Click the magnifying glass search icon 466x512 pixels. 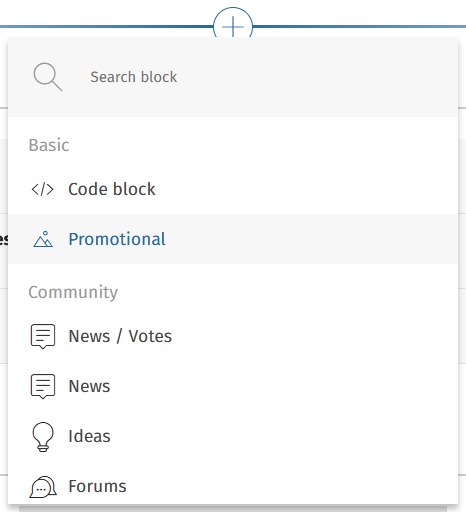tap(48, 77)
